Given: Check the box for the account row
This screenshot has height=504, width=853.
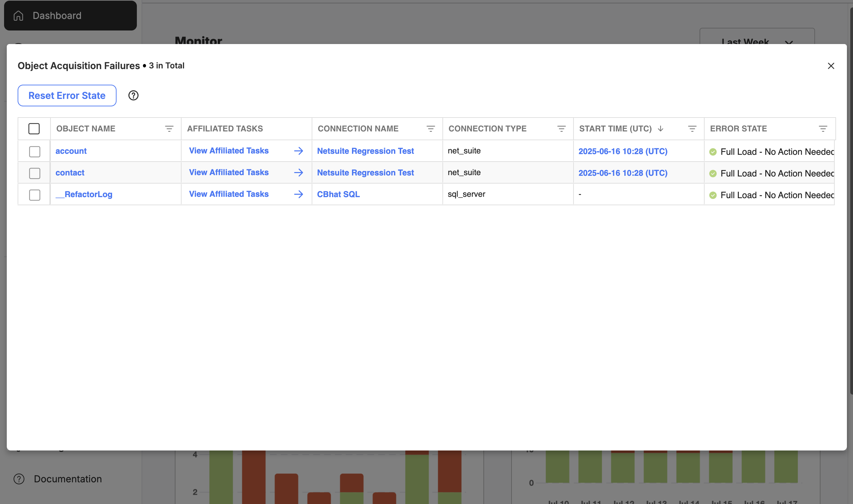Looking at the screenshot, I should coord(35,151).
